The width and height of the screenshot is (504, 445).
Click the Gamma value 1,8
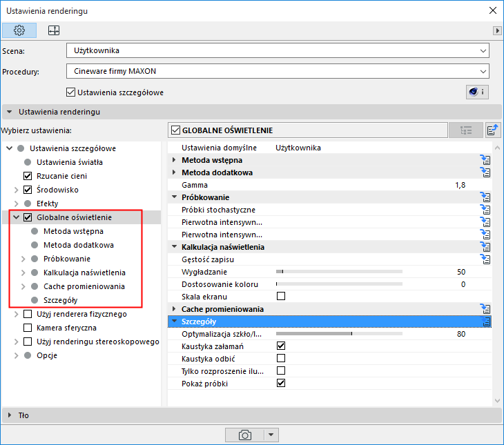click(460, 185)
